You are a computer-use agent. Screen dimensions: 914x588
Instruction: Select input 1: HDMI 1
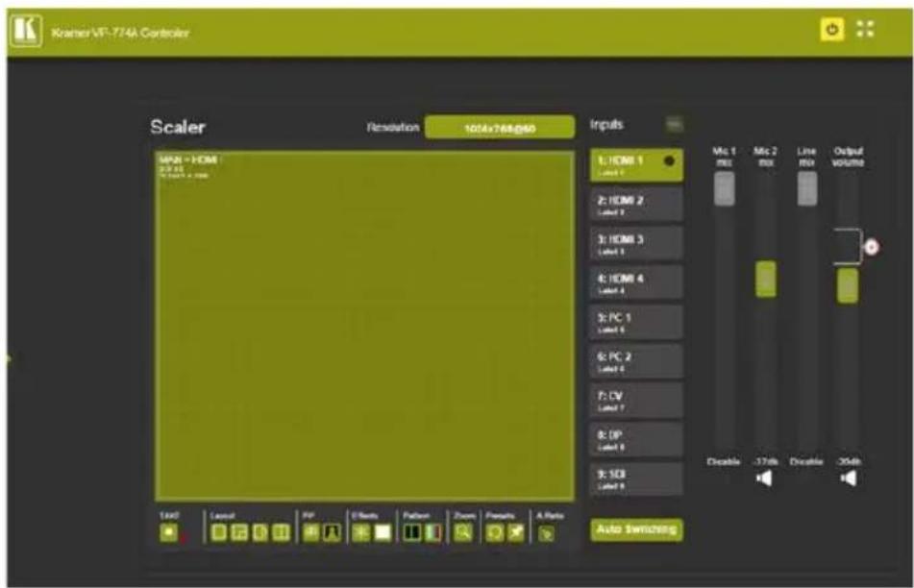[x=636, y=165]
